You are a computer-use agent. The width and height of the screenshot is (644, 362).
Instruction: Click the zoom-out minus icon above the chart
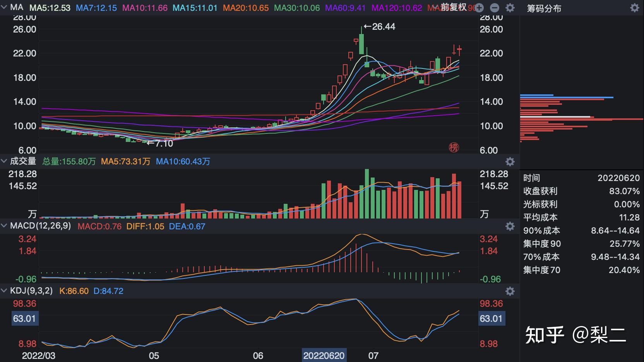pos(494,8)
